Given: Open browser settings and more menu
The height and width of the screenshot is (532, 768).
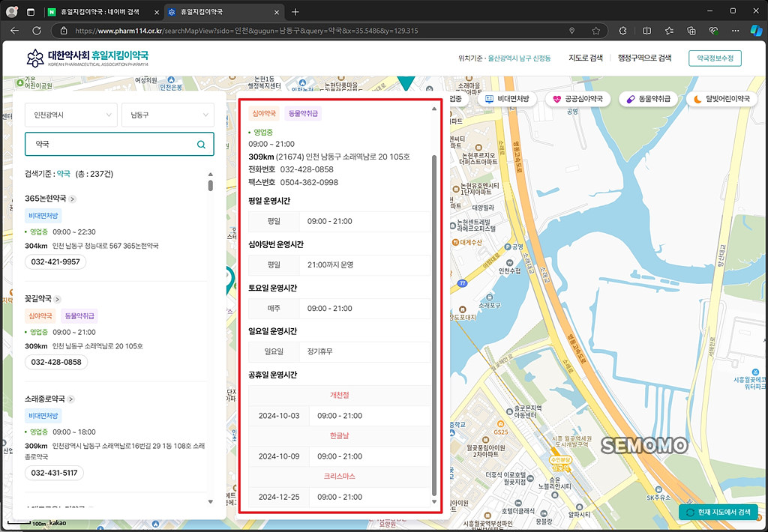Looking at the screenshot, I should (735, 30).
